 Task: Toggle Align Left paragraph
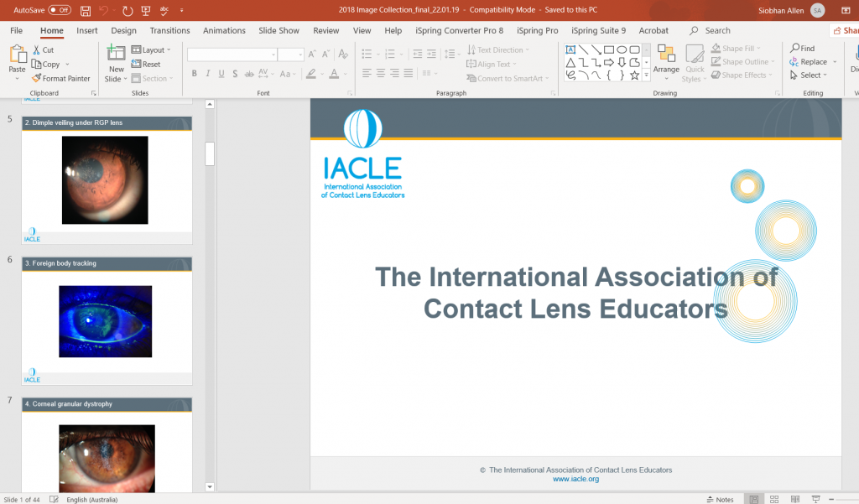(x=367, y=73)
